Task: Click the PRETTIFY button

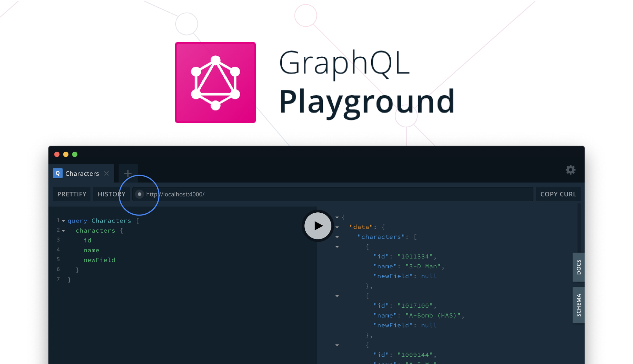Action: pyautogui.click(x=72, y=194)
